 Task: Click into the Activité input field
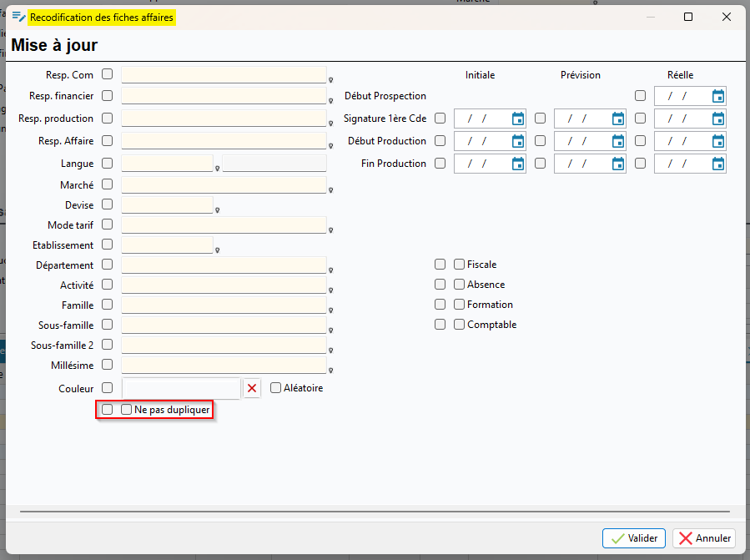224,285
